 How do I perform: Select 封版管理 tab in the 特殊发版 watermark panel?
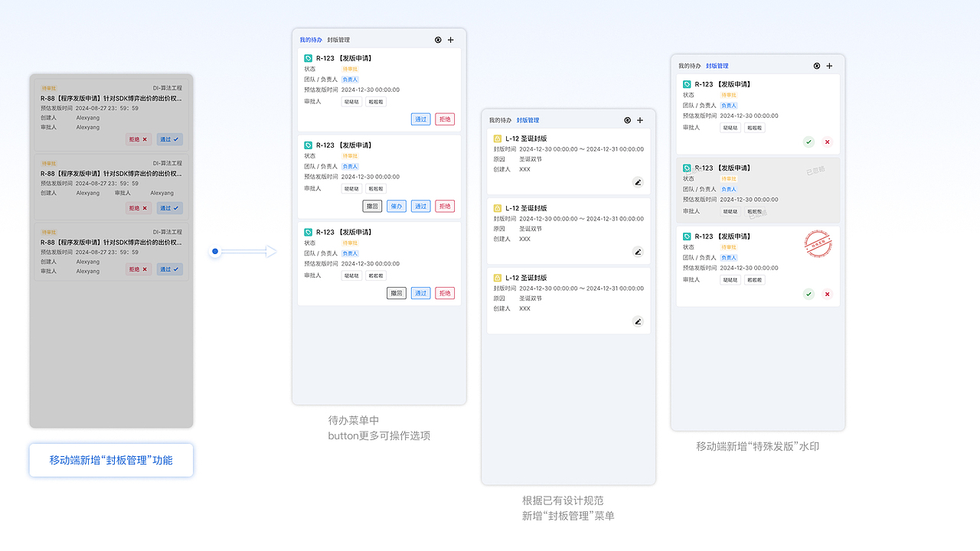tap(717, 66)
